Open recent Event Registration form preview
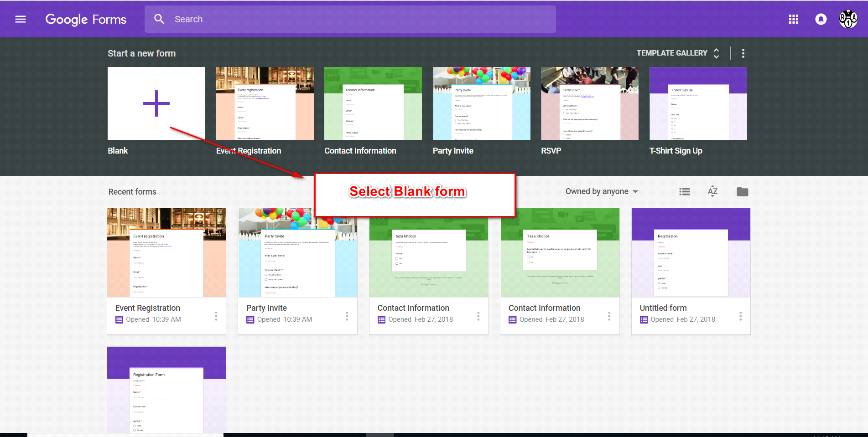 [x=166, y=253]
